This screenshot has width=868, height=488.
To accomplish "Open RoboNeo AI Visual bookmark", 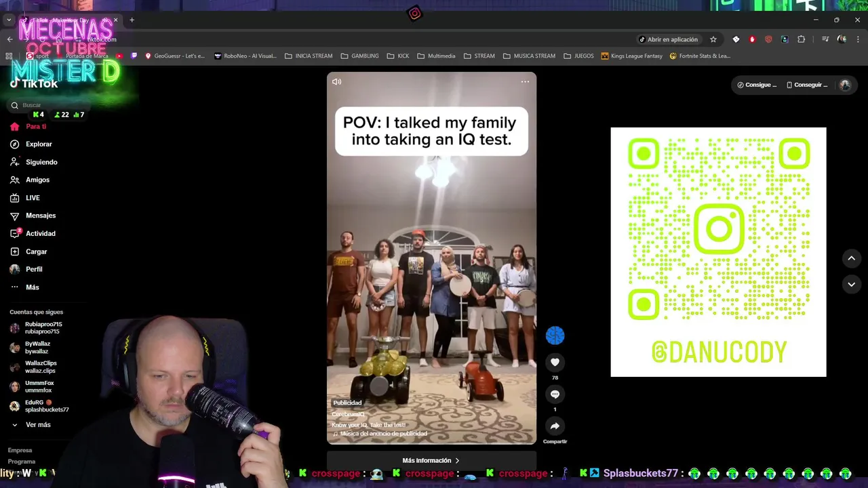I will [x=245, y=56].
